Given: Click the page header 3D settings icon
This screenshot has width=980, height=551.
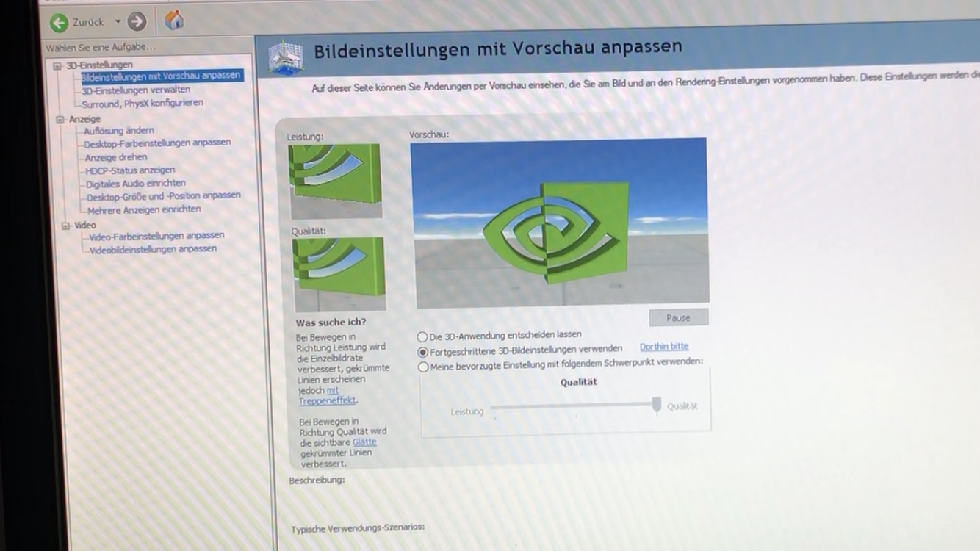Looking at the screenshot, I should pos(287,57).
